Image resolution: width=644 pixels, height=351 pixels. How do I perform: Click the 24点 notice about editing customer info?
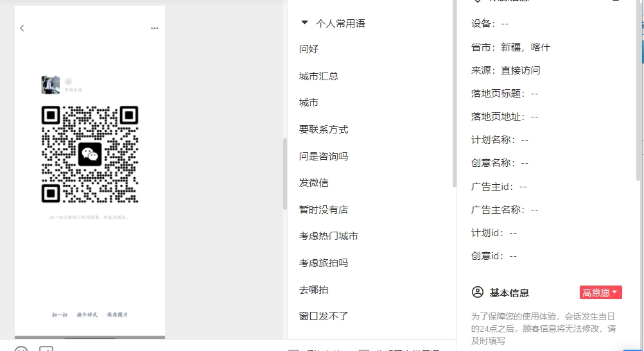(543, 329)
